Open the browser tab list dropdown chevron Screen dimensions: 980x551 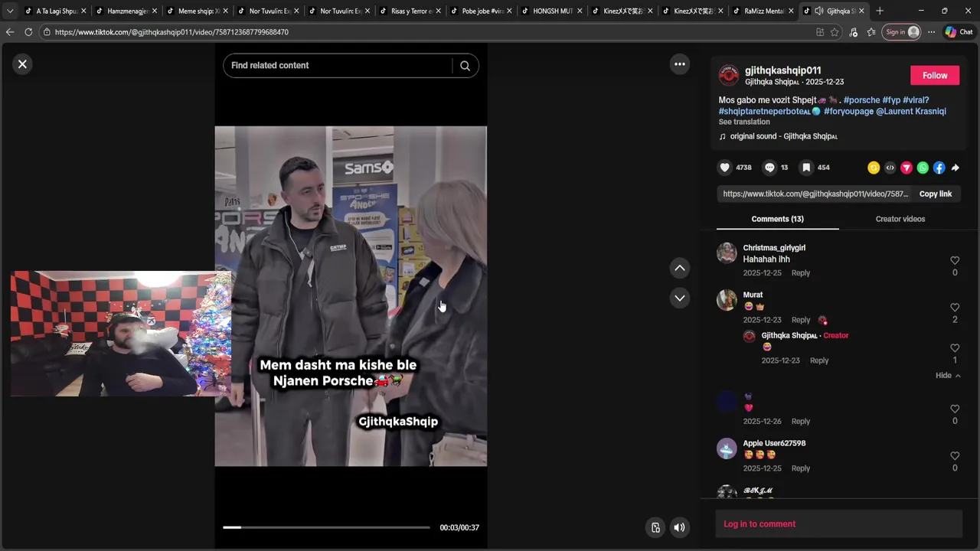[10, 11]
